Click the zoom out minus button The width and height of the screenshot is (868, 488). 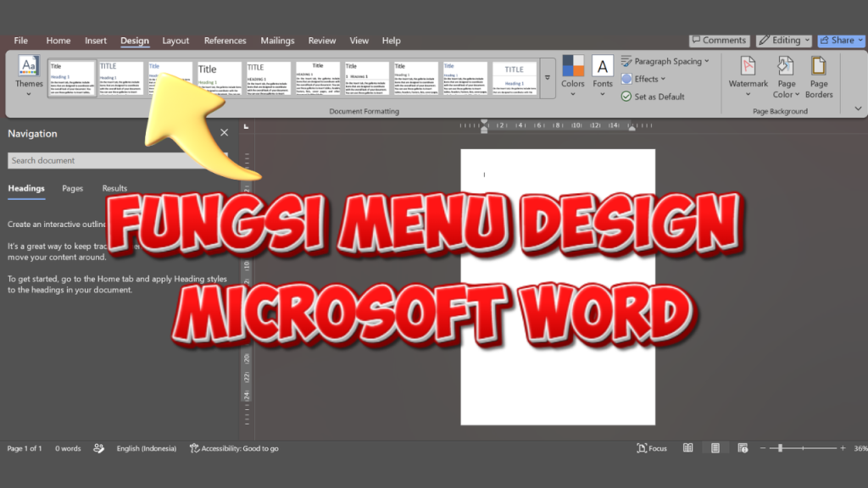point(763,448)
